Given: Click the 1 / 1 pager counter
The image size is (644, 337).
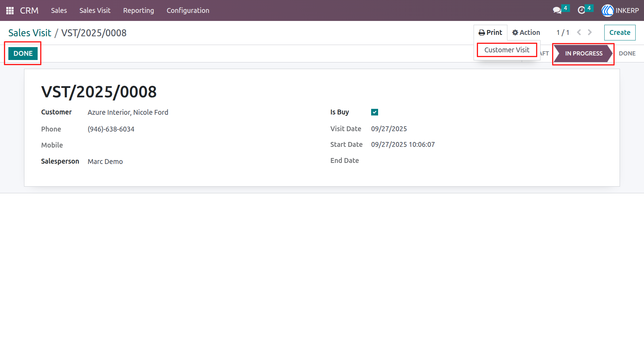Looking at the screenshot, I should (x=562, y=32).
